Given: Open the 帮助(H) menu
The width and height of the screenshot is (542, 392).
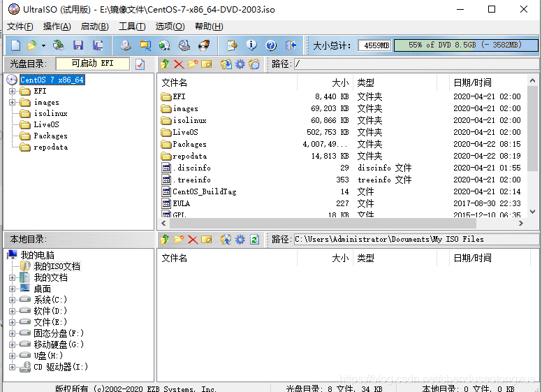Looking at the screenshot, I should [209, 27].
